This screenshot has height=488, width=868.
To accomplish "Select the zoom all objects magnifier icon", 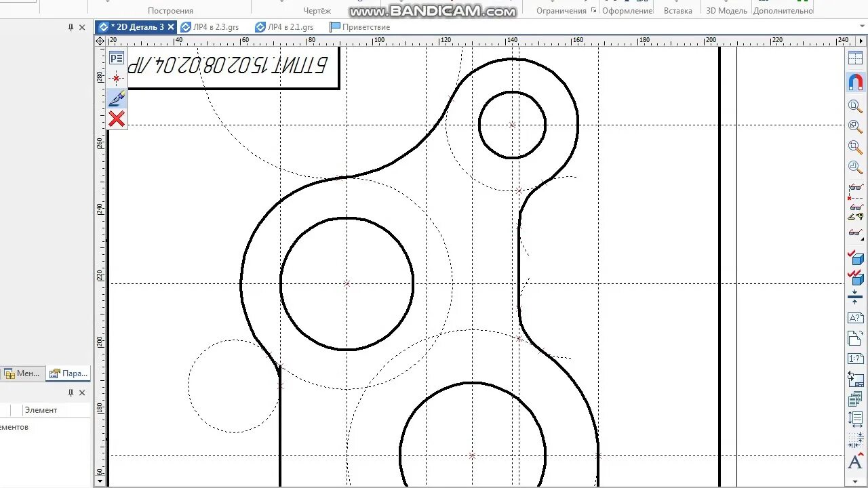I will [x=856, y=127].
